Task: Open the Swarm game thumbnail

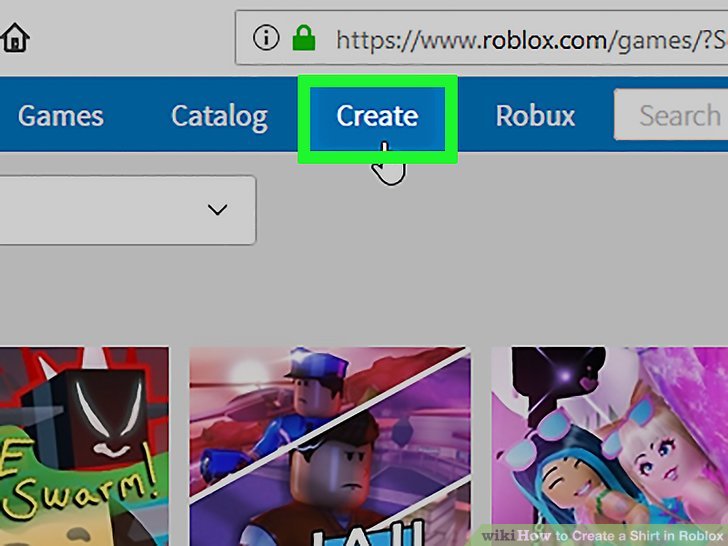Action: [84, 446]
